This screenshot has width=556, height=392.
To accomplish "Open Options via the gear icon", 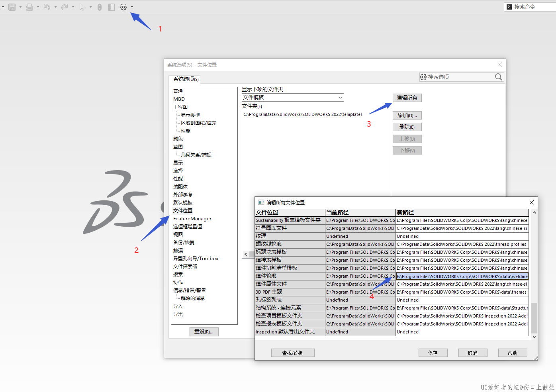I will pyautogui.click(x=123, y=7).
